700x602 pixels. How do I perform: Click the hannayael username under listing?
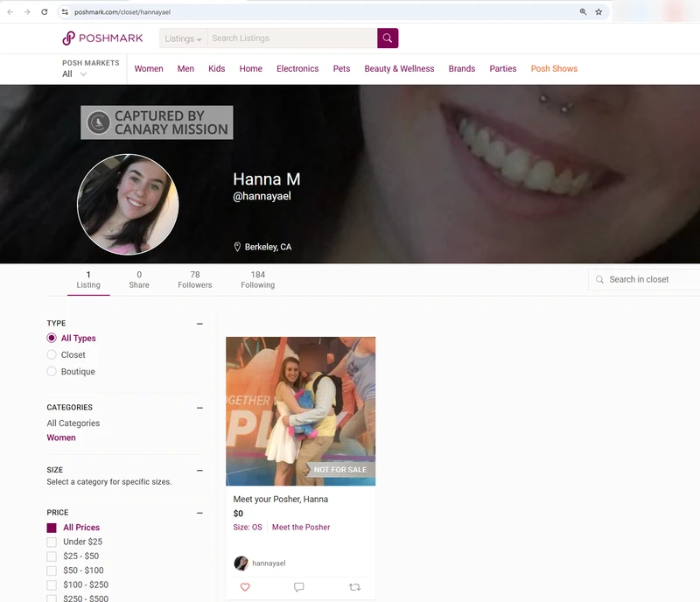coord(269,563)
